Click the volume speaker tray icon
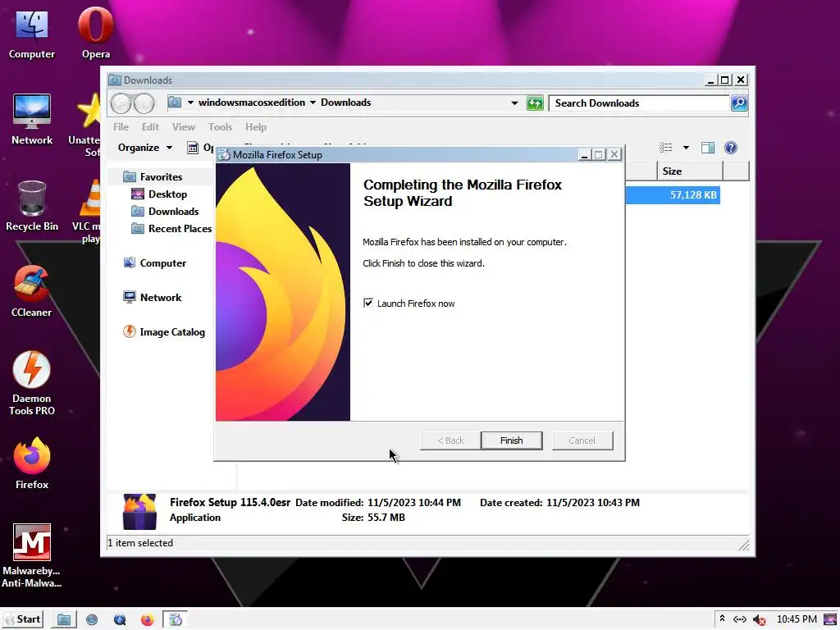840x630 pixels. (x=759, y=620)
